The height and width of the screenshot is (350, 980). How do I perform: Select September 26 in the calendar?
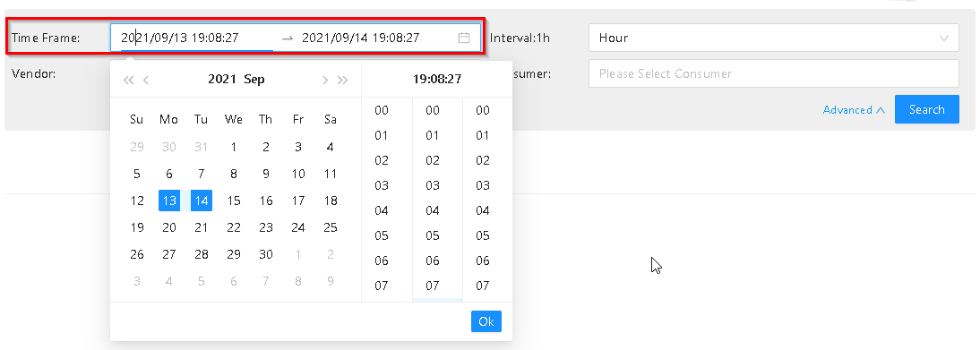(x=137, y=254)
